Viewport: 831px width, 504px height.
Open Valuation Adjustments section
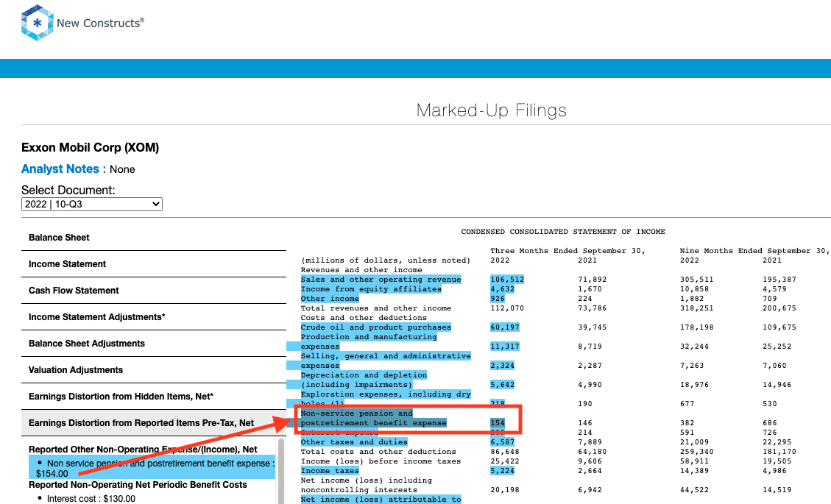coord(154,370)
